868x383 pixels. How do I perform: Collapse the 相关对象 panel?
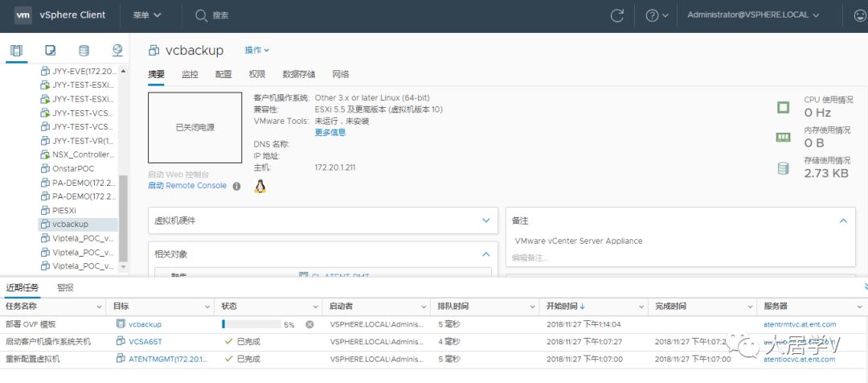click(486, 254)
